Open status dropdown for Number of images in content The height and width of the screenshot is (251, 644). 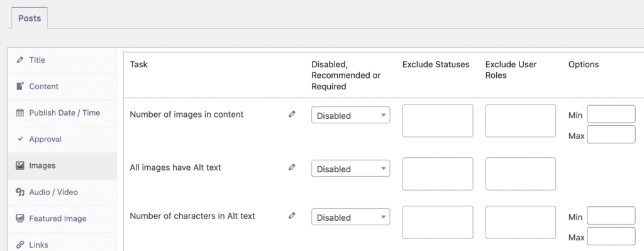pyautogui.click(x=351, y=116)
